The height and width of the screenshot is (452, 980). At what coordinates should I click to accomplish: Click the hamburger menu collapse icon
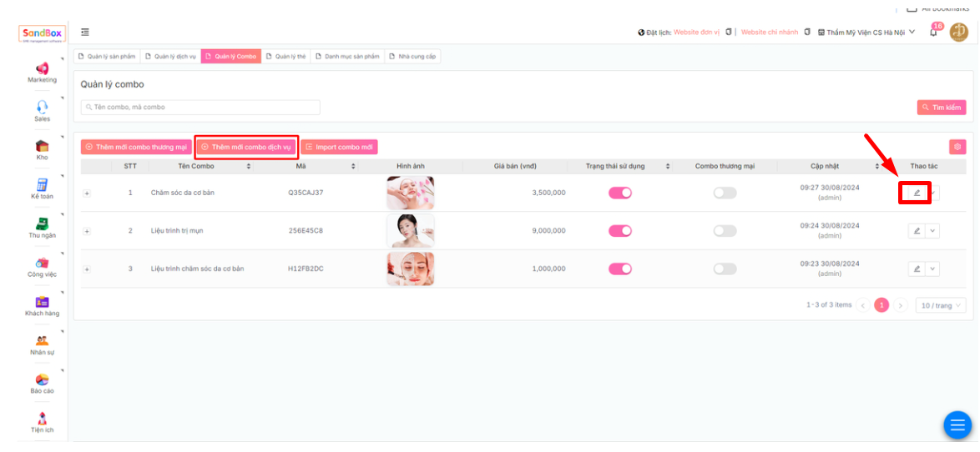(85, 32)
